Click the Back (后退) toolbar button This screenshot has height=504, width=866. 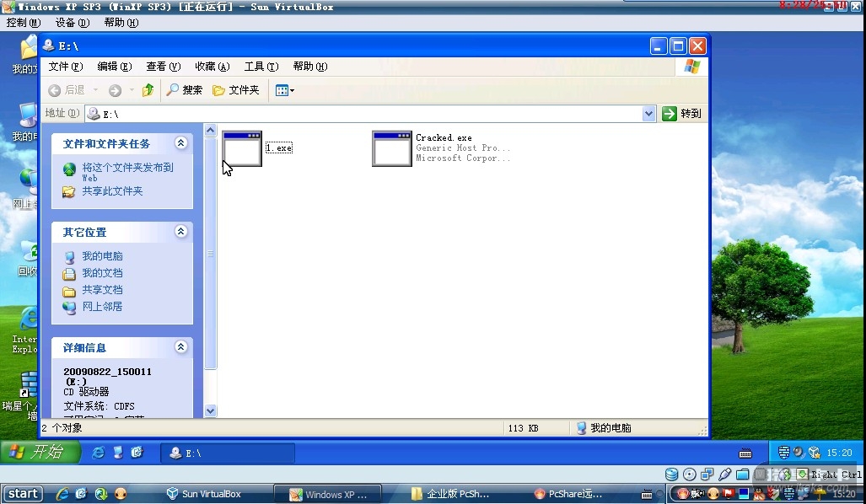click(67, 90)
